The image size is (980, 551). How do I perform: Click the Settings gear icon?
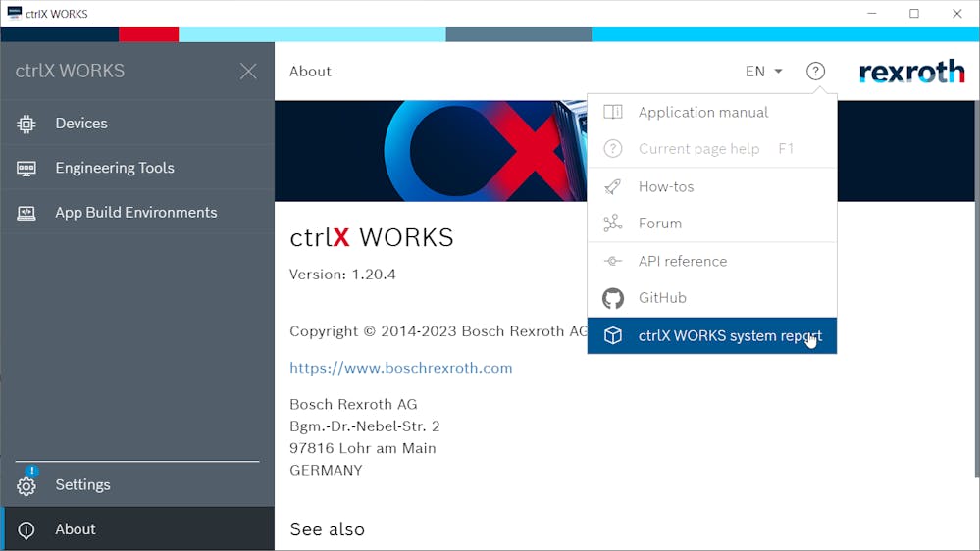[x=26, y=486]
